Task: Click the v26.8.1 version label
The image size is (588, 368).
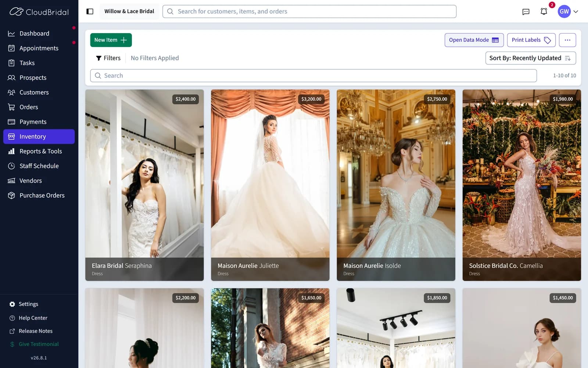Action: click(39, 358)
